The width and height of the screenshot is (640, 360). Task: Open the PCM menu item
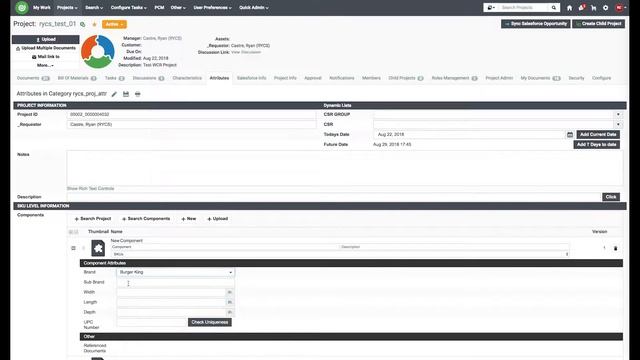tap(159, 8)
